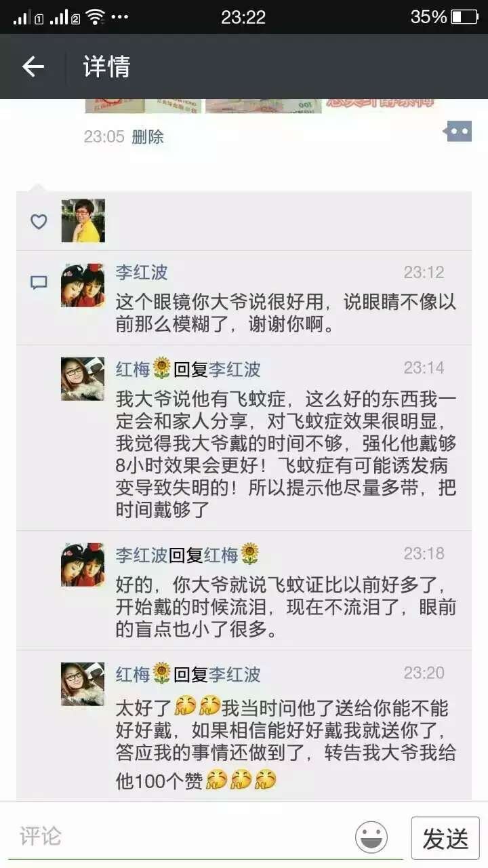Open the left post image thumbnail
This screenshot has width=488, height=868.
pos(144,106)
